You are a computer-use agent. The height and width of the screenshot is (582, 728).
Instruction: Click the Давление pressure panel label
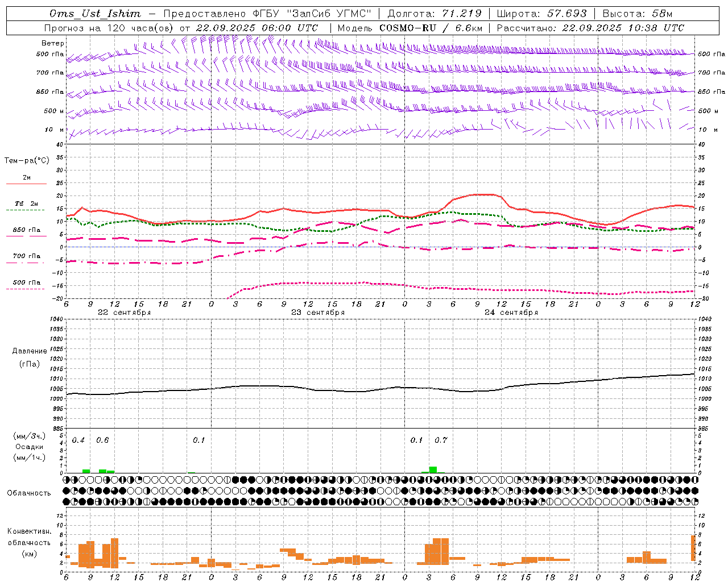click(x=30, y=351)
